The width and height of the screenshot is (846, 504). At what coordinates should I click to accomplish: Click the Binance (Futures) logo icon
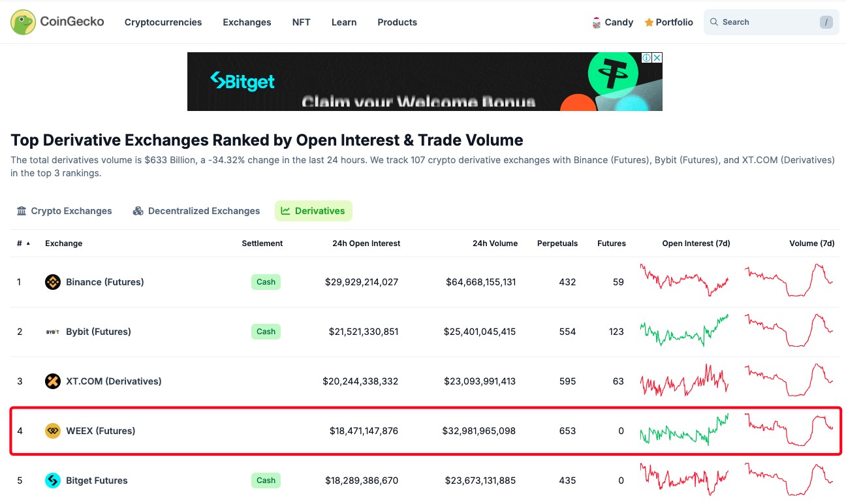tap(53, 282)
